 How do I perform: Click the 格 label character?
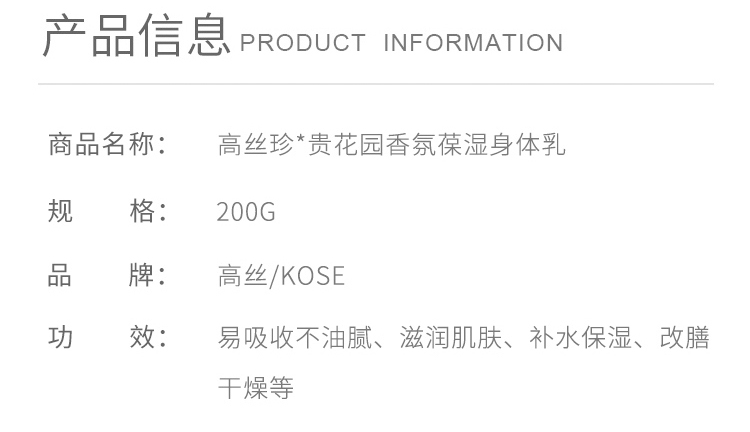click(x=142, y=211)
